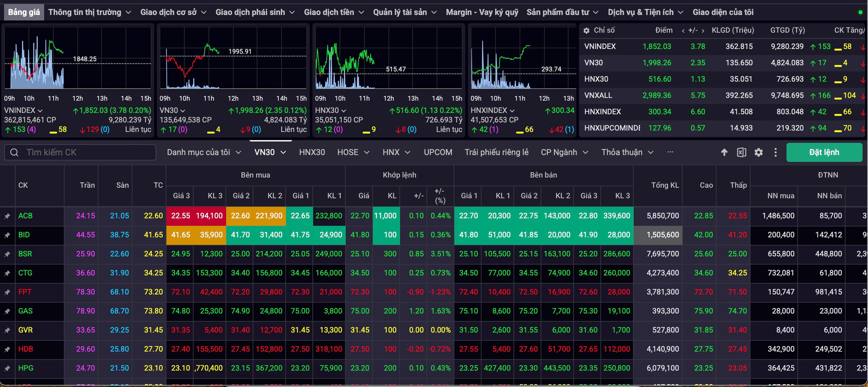Expand the VNINDEX chart selector dropdown

pyautogui.click(x=40, y=111)
